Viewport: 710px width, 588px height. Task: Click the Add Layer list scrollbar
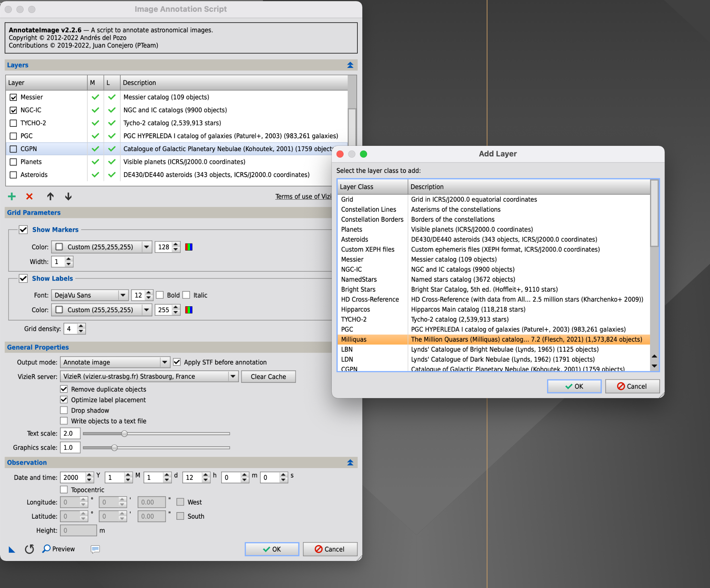click(654, 213)
